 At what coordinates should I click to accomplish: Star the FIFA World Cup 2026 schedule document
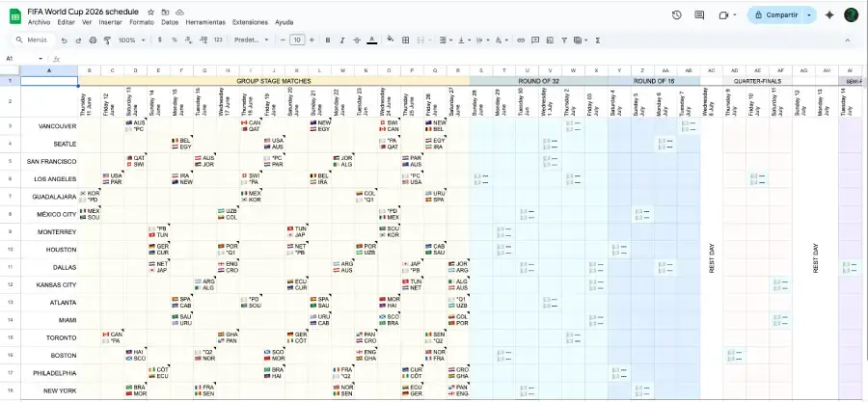tap(151, 13)
